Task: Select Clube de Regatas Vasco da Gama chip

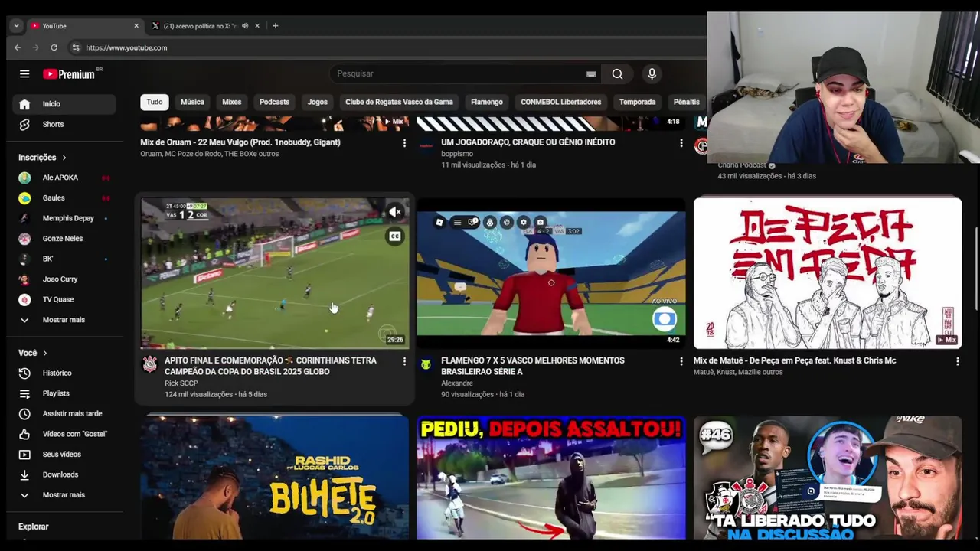Action: tap(399, 102)
